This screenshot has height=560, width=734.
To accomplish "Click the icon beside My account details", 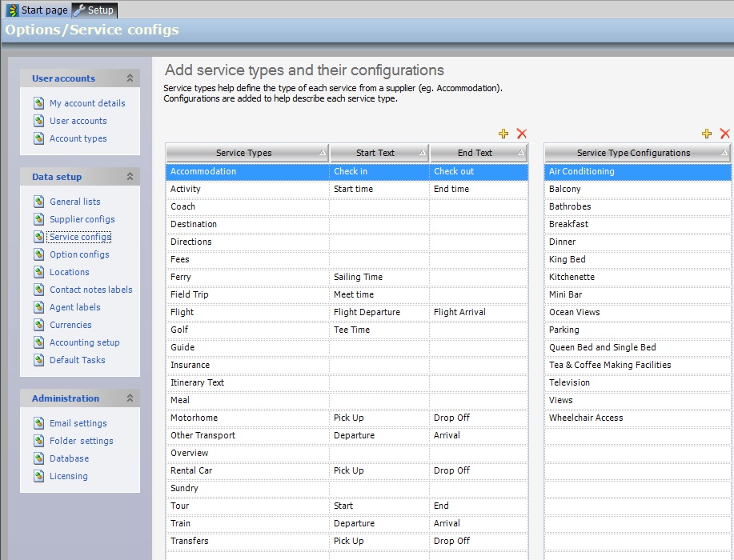I will (x=39, y=103).
